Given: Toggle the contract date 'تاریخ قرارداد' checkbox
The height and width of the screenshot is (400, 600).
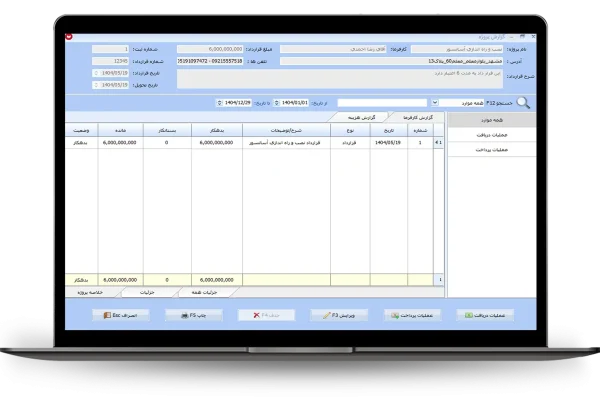Looking at the screenshot, I should pos(95,73).
